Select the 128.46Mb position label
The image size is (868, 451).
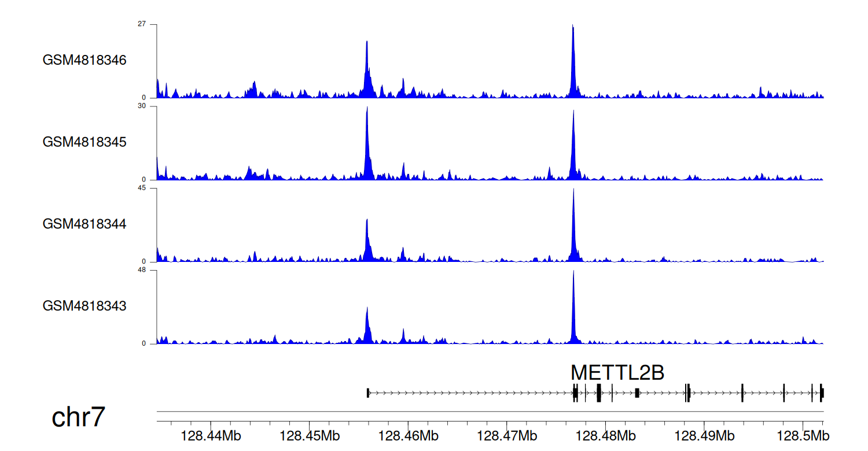(x=407, y=434)
